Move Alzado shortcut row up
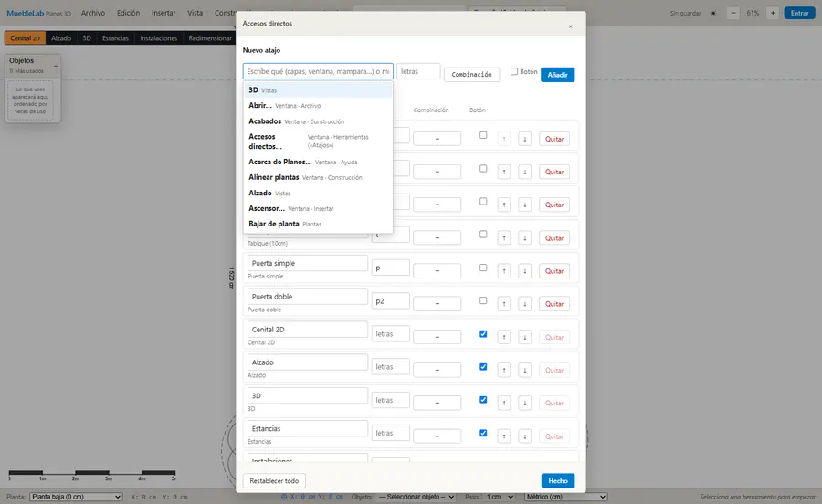This screenshot has height=504, width=822. point(504,370)
